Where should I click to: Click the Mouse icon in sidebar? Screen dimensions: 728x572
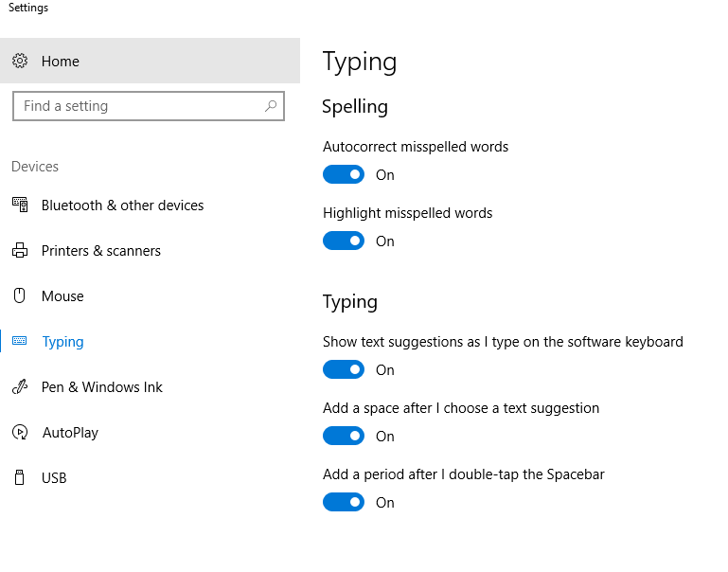(20, 295)
